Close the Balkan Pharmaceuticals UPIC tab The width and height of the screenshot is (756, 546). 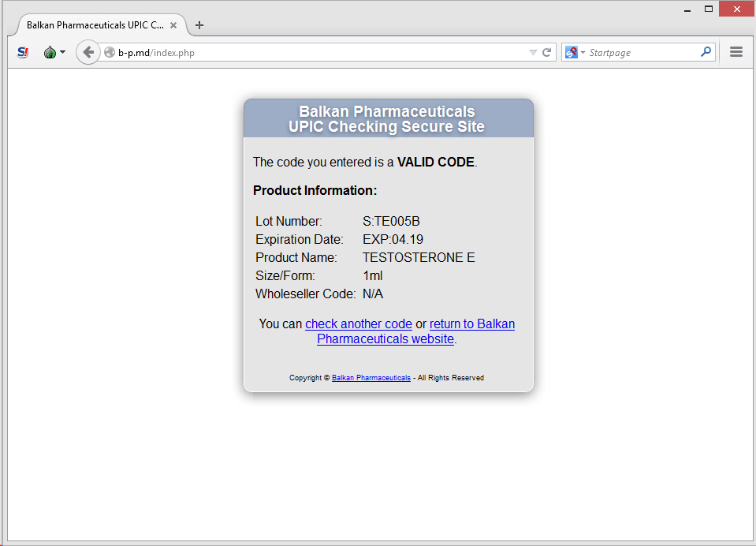click(173, 25)
